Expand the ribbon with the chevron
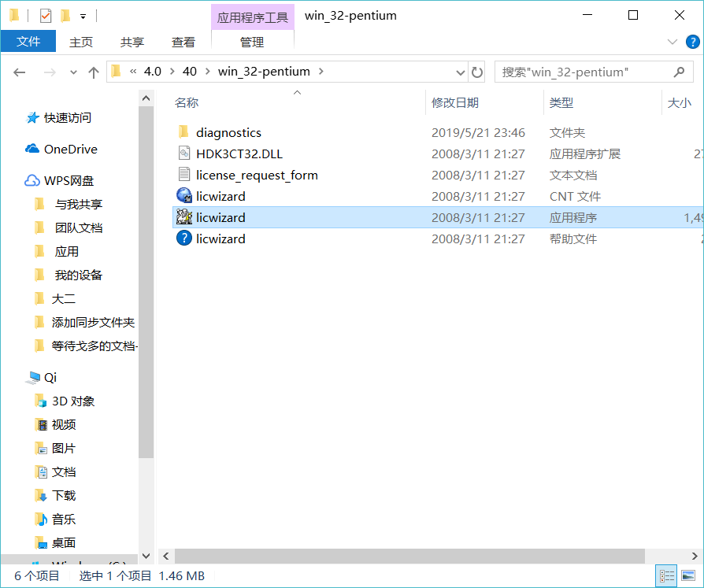Image resolution: width=704 pixels, height=588 pixels. [x=673, y=42]
